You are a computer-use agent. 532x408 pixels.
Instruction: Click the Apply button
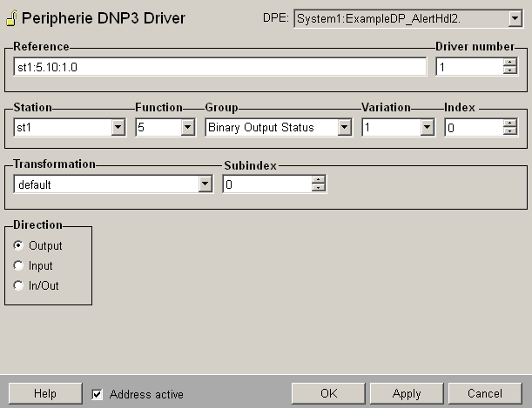[x=407, y=394]
